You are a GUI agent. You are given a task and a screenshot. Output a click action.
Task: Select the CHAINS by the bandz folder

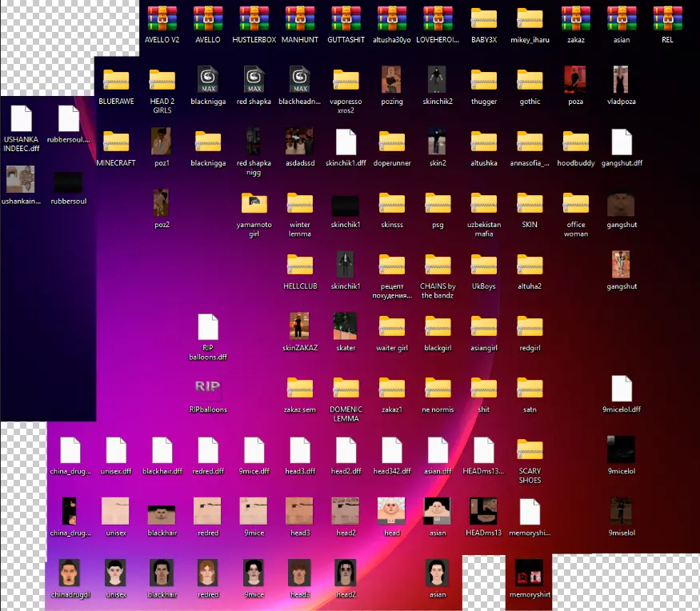pyautogui.click(x=438, y=264)
